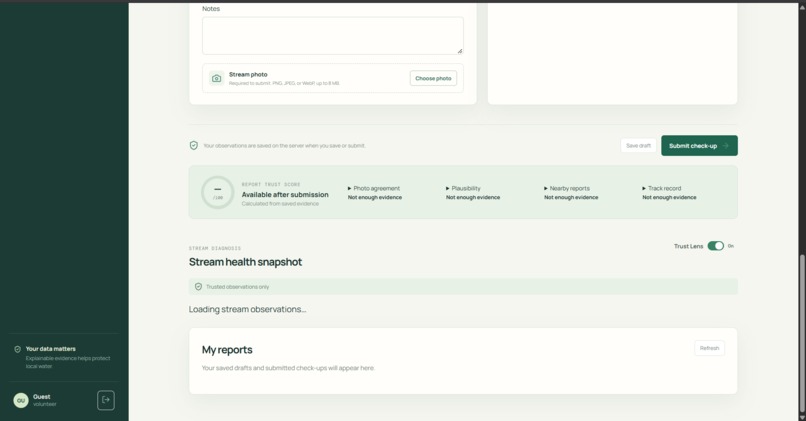
Task: Click the Notes resize handle corner
Action: point(460,51)
